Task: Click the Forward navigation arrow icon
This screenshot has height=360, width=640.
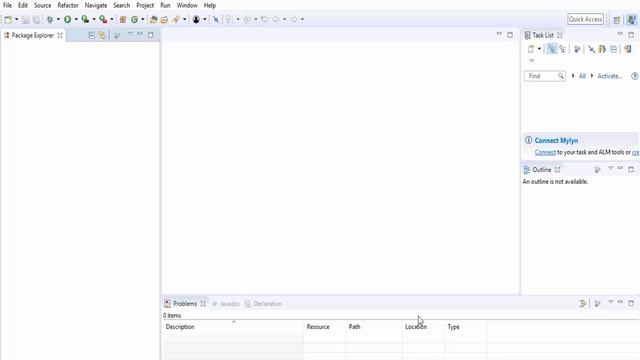Action: (x=294, y=20)
